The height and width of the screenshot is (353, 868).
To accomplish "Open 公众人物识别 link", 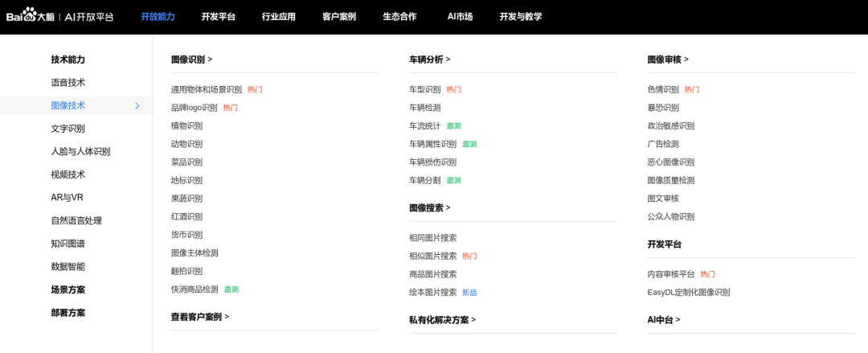I will (x=671, y=216).
